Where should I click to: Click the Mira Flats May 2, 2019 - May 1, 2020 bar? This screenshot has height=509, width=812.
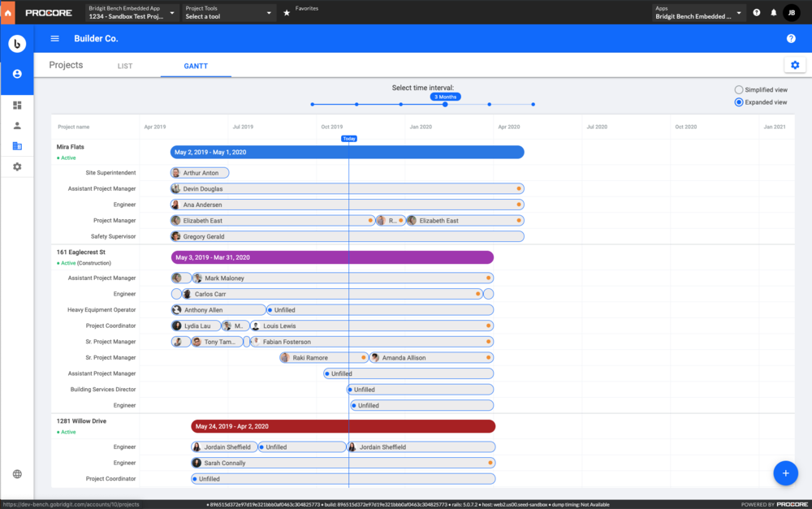(x=347, y=153)
